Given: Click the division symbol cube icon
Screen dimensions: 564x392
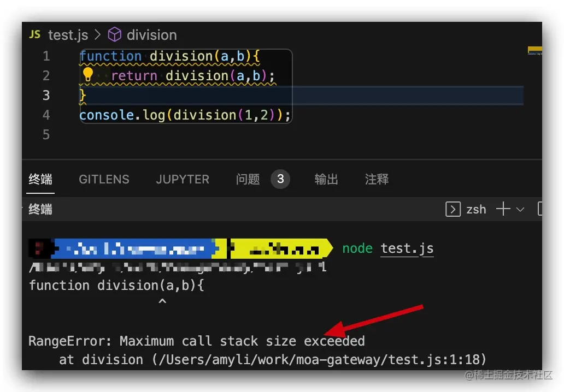Looking at the screenshot, I should pyautogui.click(x=114, y=34).
